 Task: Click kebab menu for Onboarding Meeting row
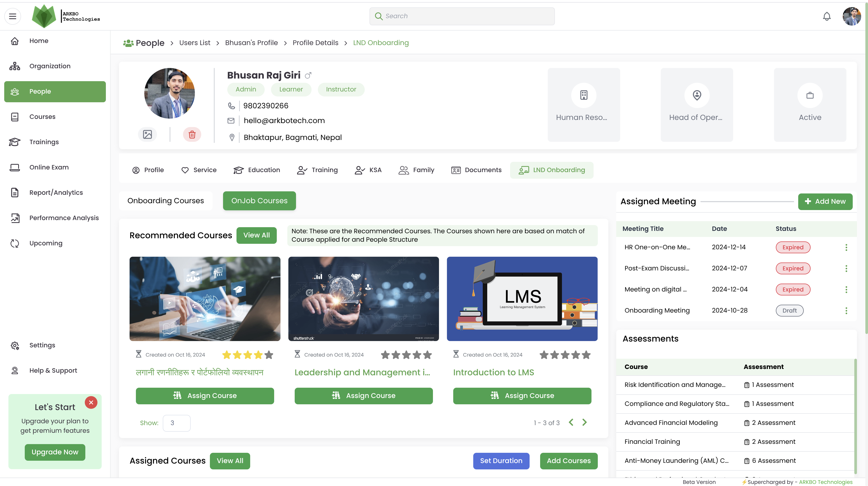pos(846,310)
